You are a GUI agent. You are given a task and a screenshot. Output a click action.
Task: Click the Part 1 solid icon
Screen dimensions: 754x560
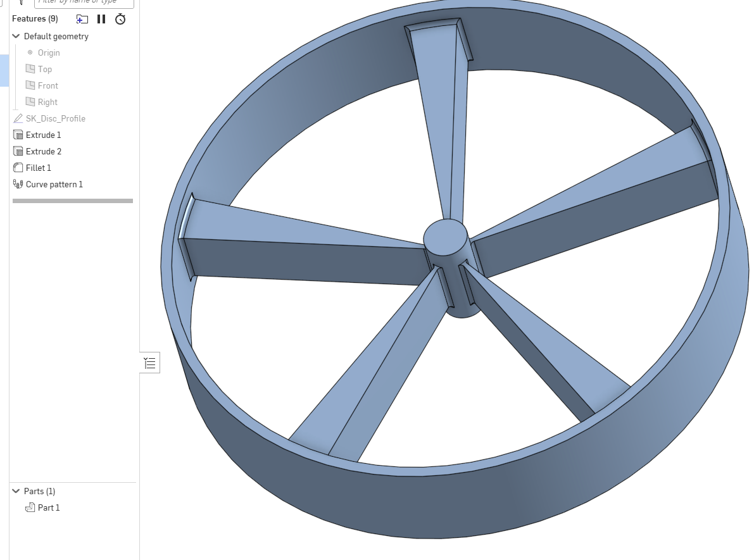30,507
